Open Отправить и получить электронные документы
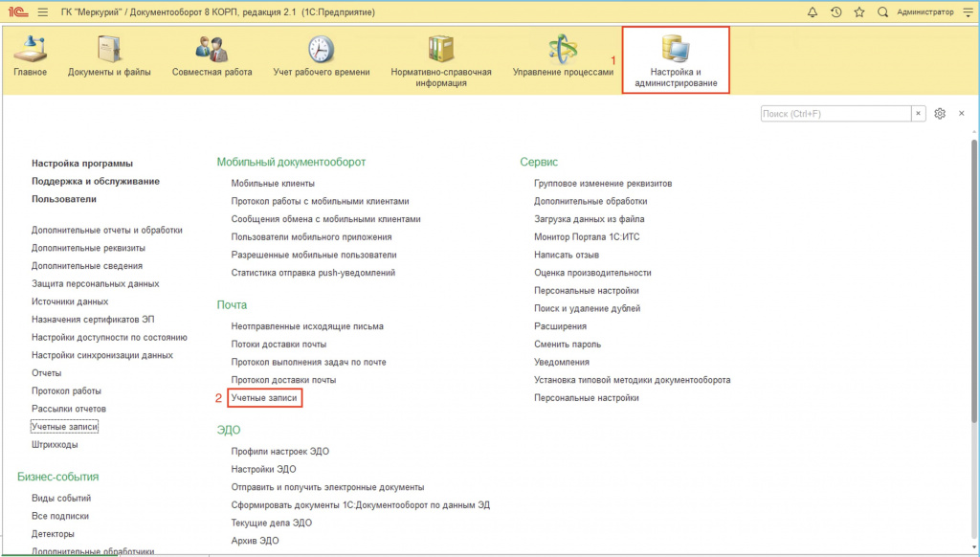This screenshot has width=980, height=557. (x=327, y=487)
